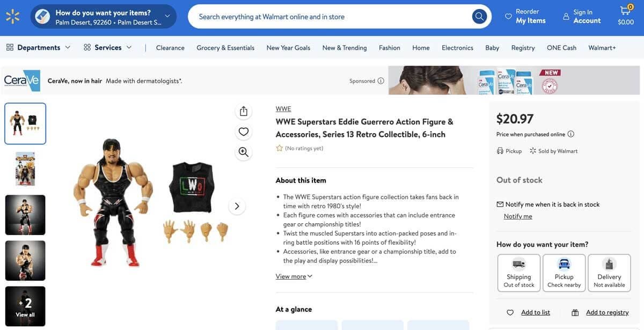Click the search magnifier icon
The height and width of the screenshot is (330, 644).
478,16
